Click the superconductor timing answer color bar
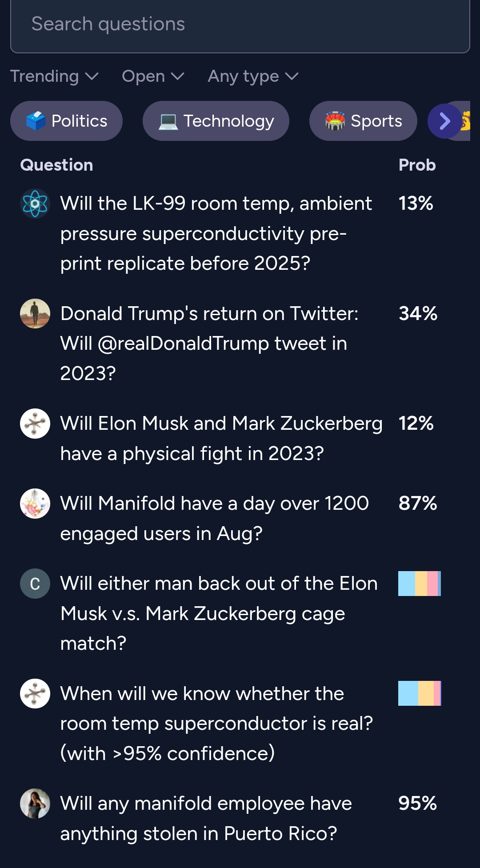 [x=419, y=693]
